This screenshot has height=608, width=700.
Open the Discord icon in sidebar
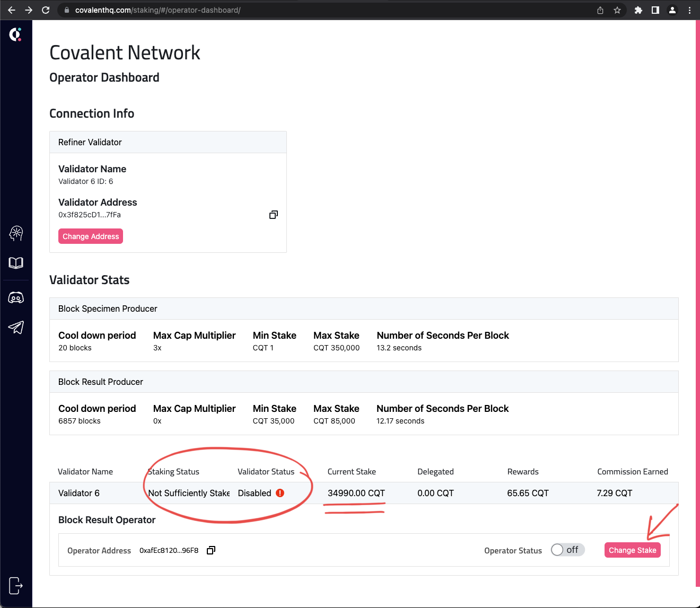pyautogui.click(x=16, y=298)
